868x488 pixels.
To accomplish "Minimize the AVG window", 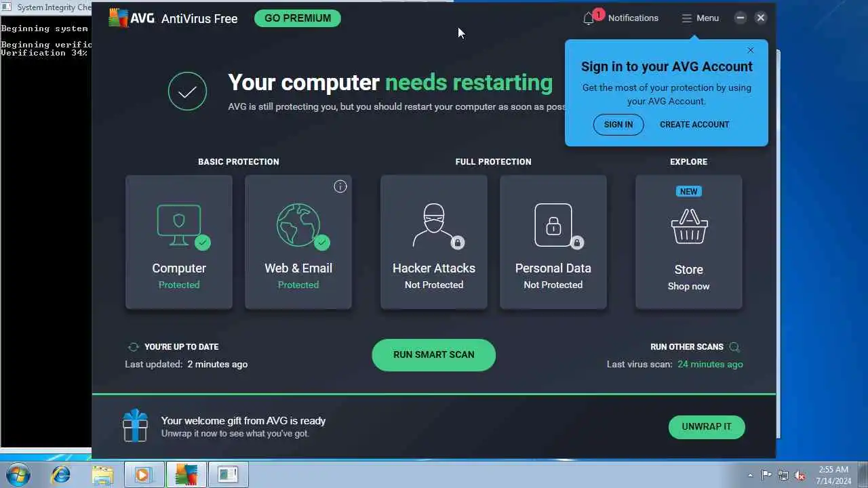I will (x=741, y=18).
